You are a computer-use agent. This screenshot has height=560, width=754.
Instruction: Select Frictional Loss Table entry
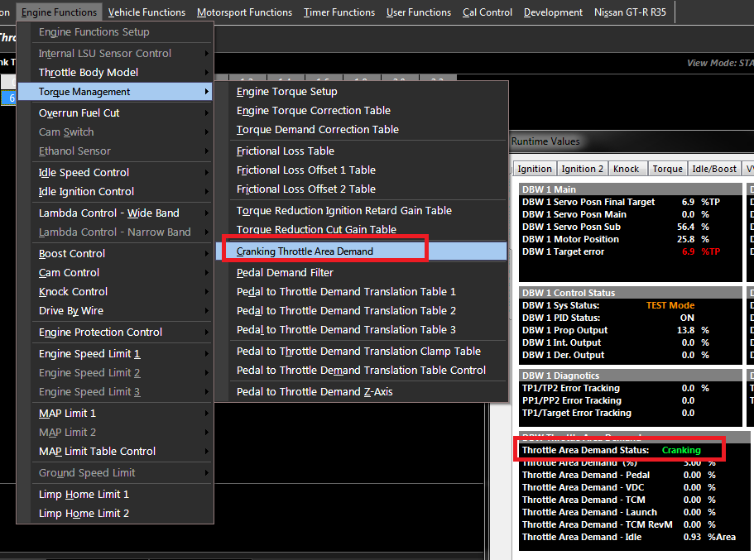pos(286,151)
